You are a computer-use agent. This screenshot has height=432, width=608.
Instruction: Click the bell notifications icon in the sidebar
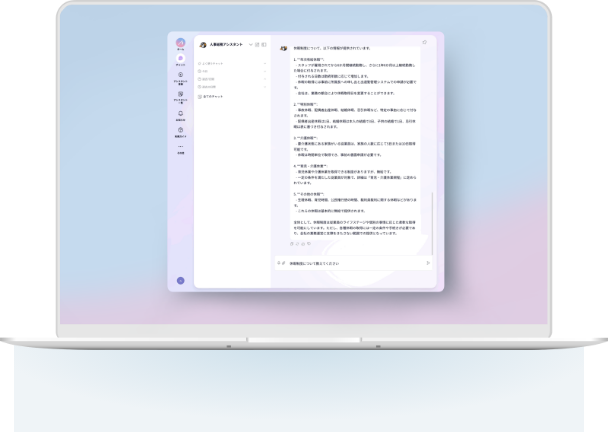point(180,113)
